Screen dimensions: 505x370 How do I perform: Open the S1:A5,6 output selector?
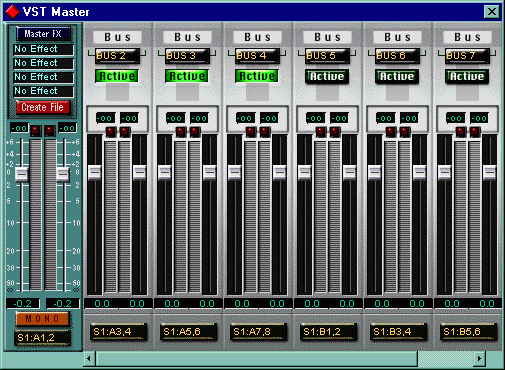click(188, 332)
